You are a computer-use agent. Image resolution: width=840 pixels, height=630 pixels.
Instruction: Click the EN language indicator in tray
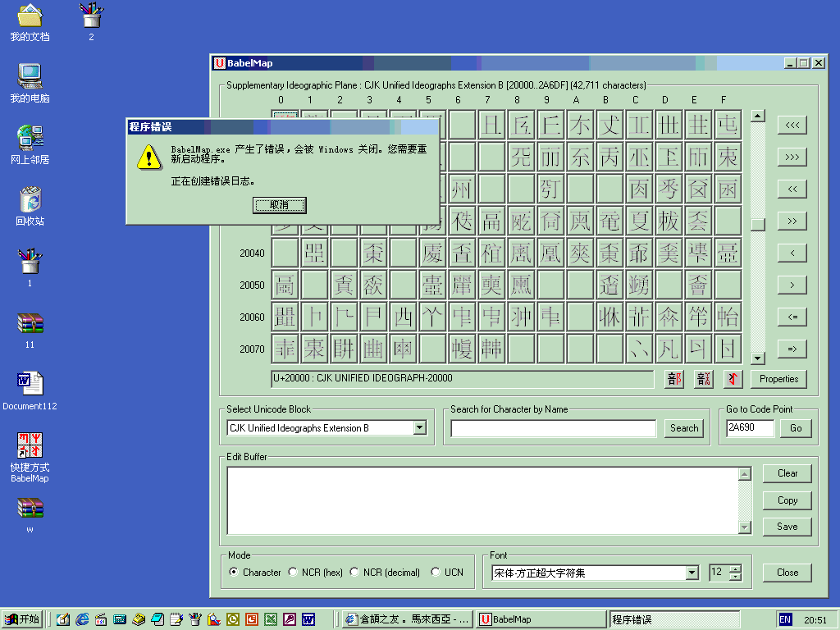click(785, 619)
